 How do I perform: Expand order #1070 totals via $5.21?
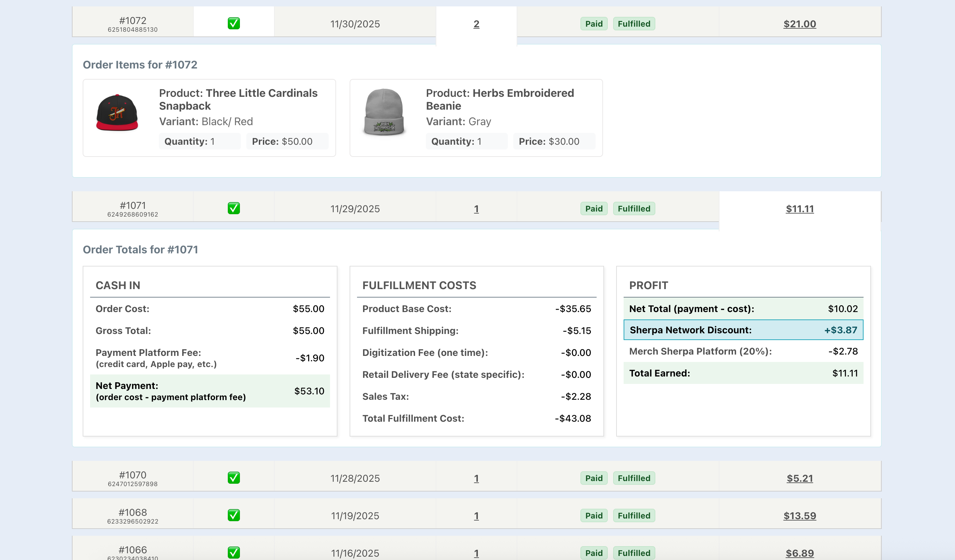tap(799, 478)
